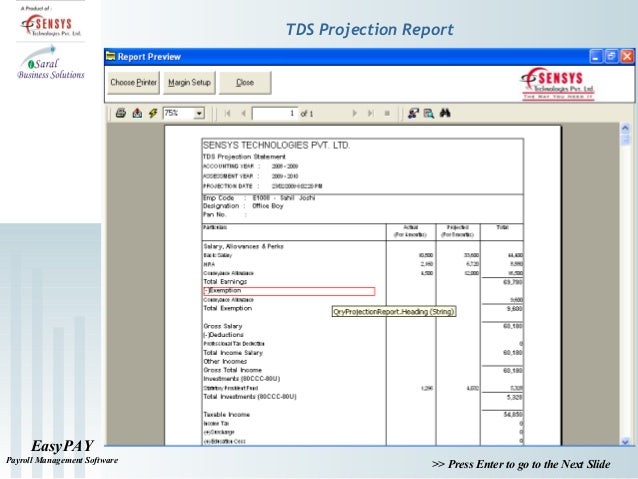Restore the Report Preview window
This screenshot has width=638, height=479.
(611, 57)
